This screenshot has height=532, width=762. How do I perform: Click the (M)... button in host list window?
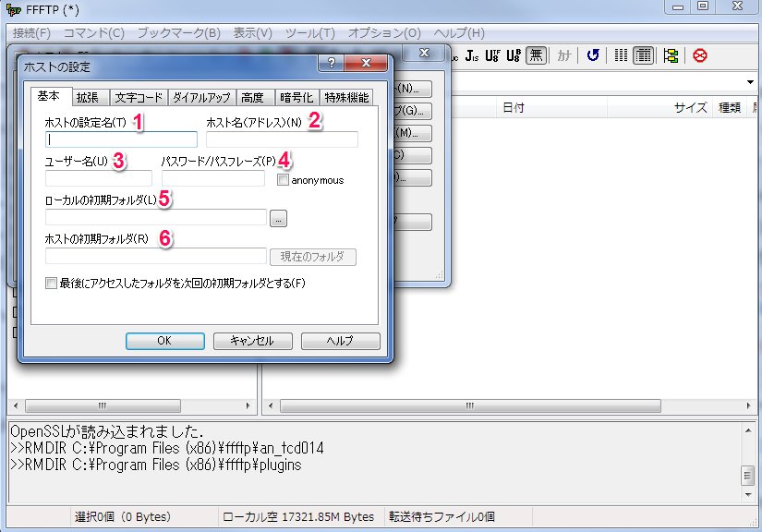click(411, 133)
